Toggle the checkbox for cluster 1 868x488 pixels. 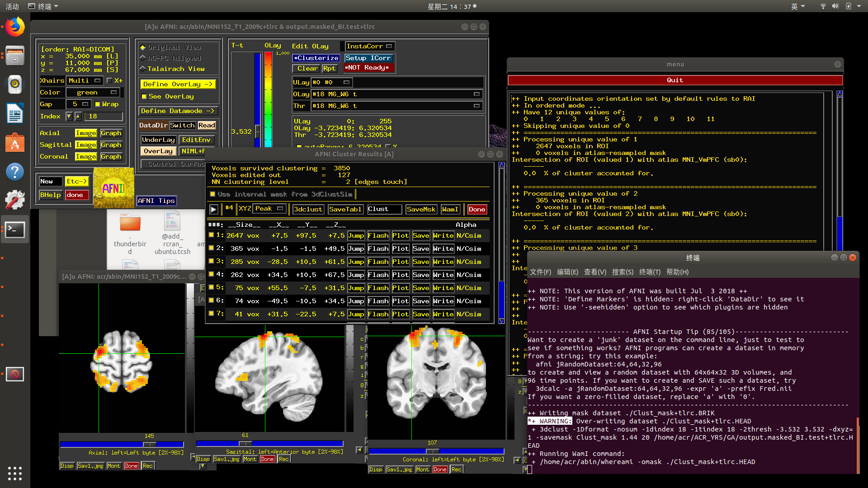pos(211,235)
